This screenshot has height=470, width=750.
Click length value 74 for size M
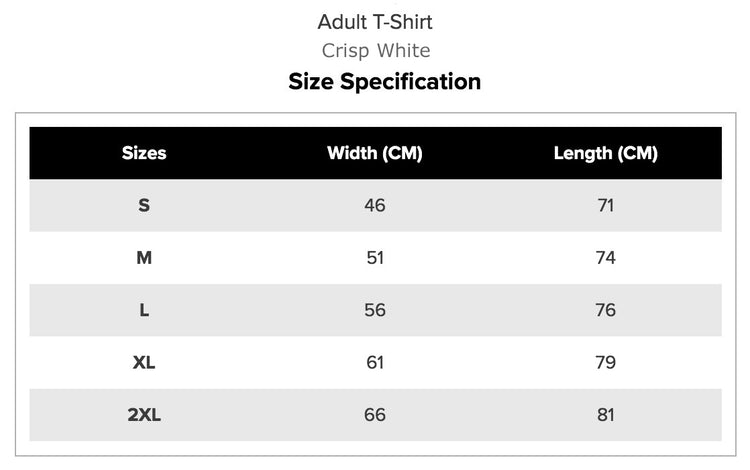point(606,258)
